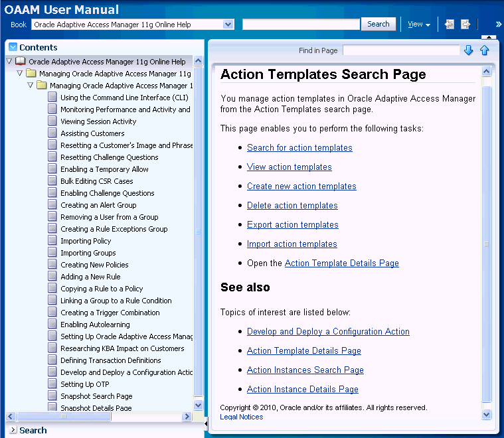Collapse the header area with top arrow
504x438 pixels.
coord(489,37)
